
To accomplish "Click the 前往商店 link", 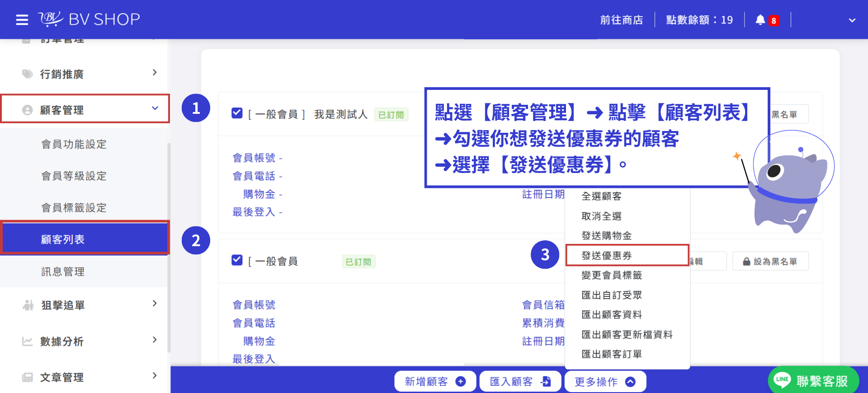I will pos(622,20).
